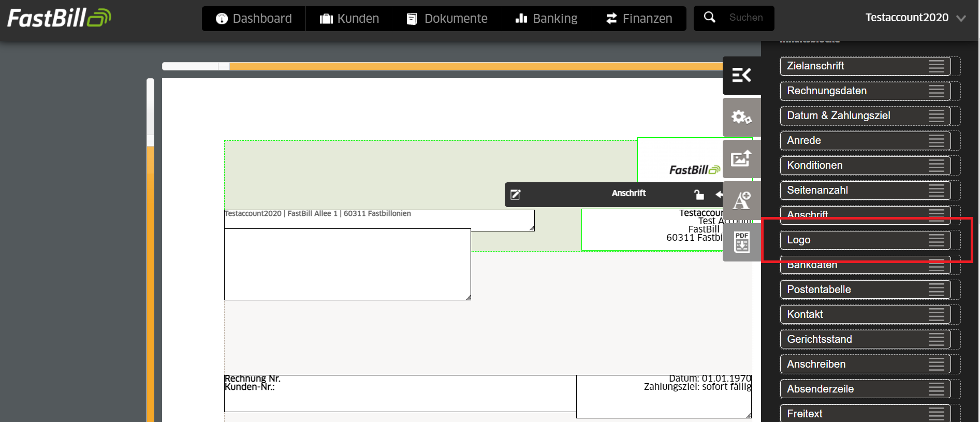Select the Gerichtsstand block
Viewport: 980px width, 422px height.
click(865, 339)
